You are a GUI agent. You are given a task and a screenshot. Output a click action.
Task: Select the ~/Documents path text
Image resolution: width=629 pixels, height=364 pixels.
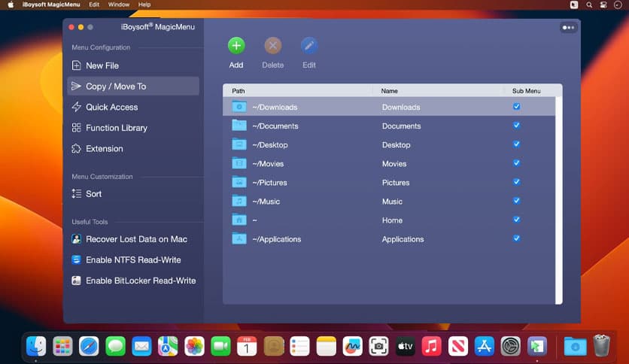[x=275, y=126]
